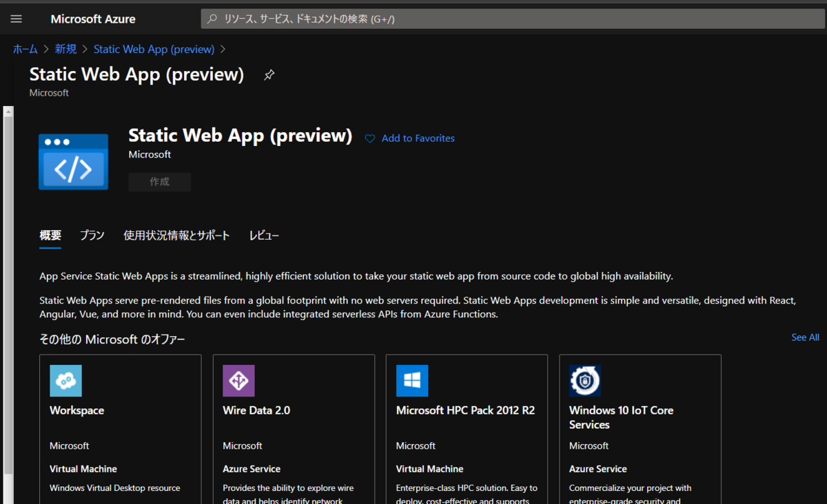Click the heart icon beside Add to Favorites

tap(370, 138)
